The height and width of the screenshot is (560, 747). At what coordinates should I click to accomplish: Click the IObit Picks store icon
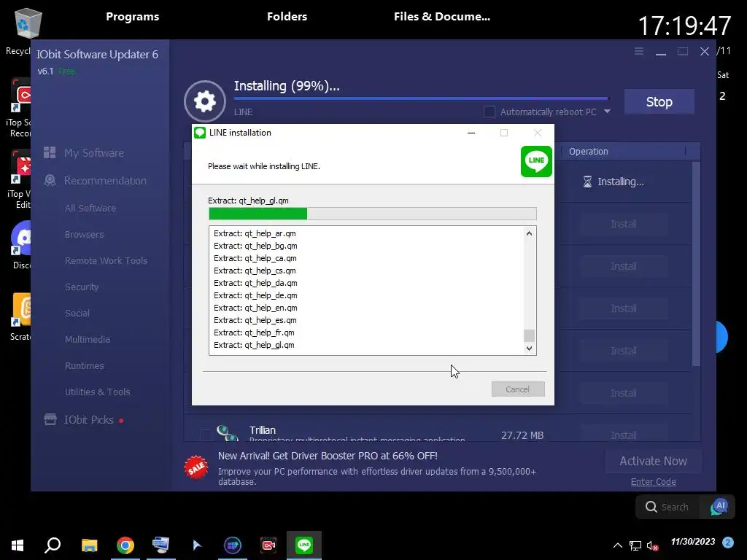pos(50,419)
